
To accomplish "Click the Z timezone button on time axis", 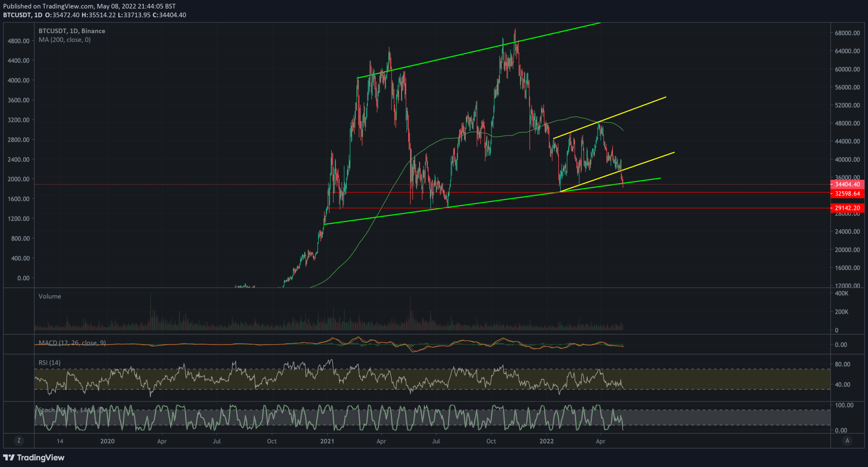I will click(x=19, y=440).
